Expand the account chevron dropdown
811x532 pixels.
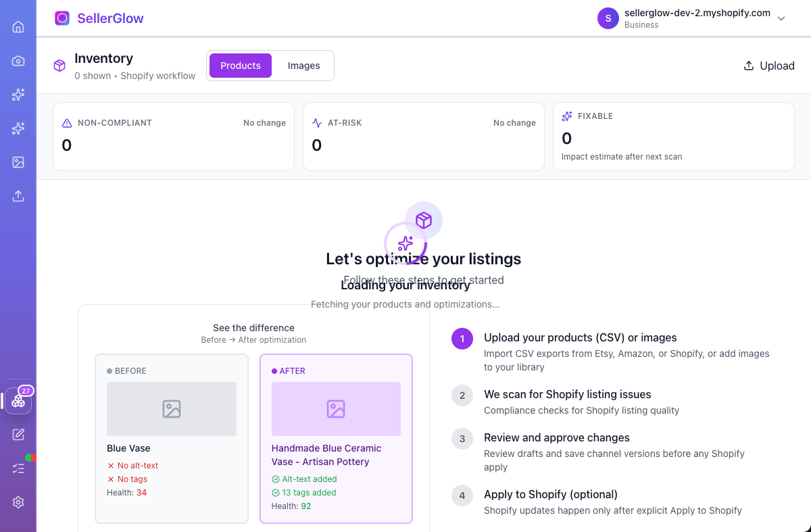[x=781, y=18]
